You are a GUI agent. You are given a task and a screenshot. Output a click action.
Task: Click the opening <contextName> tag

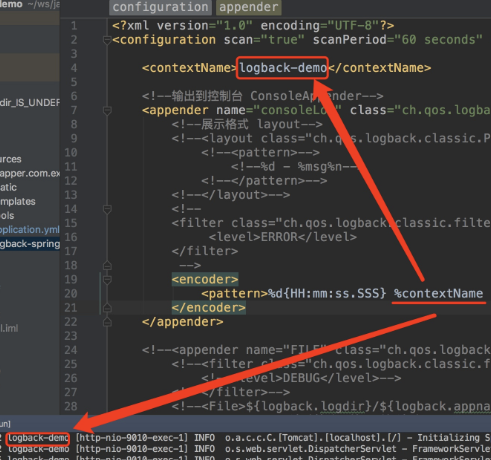pyautogui.click(x=190, y=68)
